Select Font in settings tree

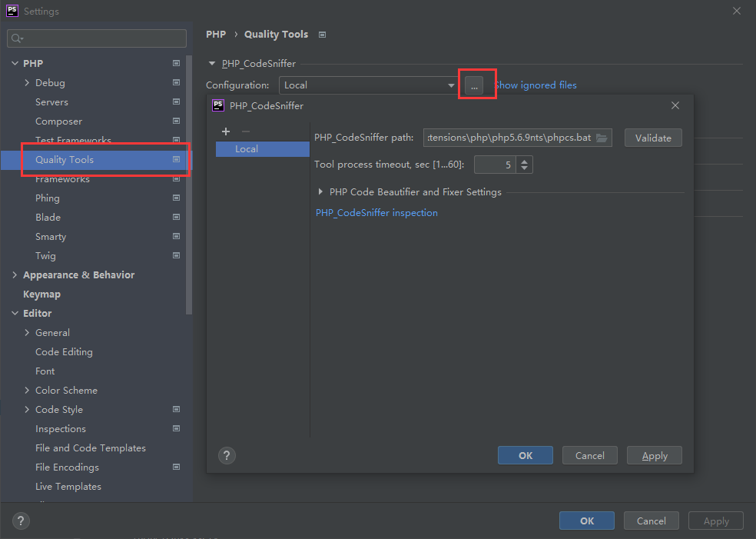click(45, 371)
